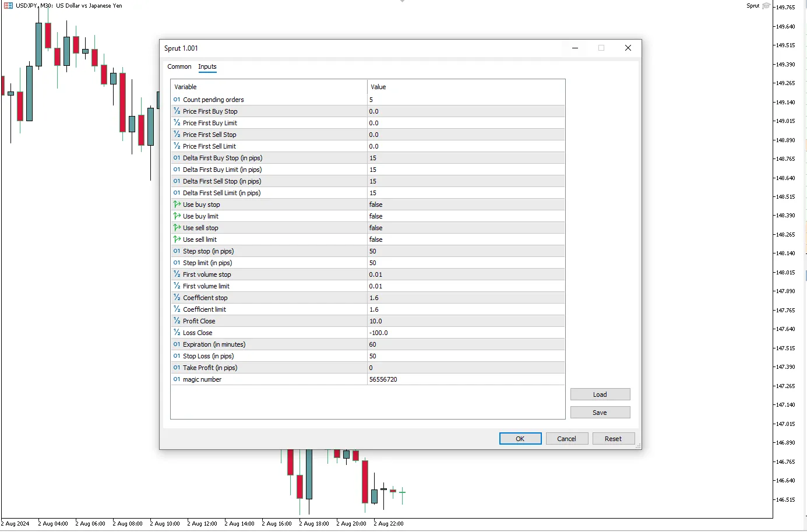Reset inputs using the Reset button
Viewport: 807px width, 532px height.
[613, 439]
